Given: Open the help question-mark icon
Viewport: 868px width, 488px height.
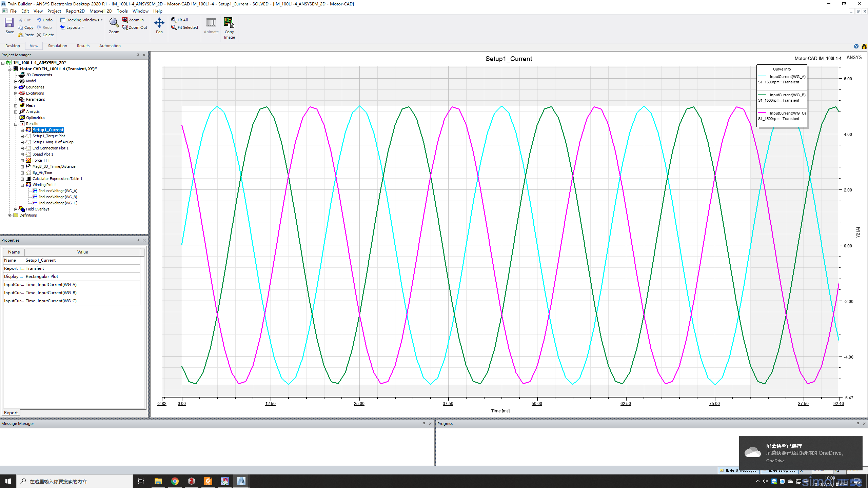Looking at the screenshot, I should pos(856,46).
